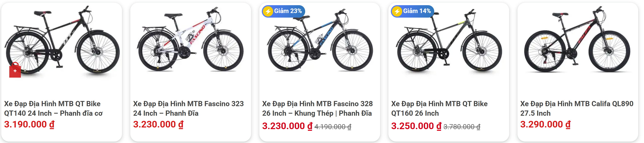Open the white Fascino 323 bike image
644x143 pixels.
tap(191, 40)
